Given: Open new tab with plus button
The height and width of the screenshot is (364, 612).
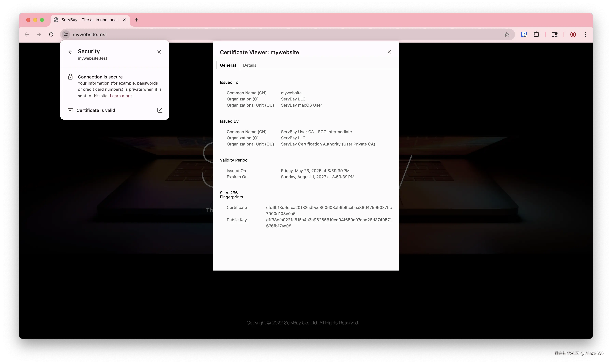Looking at the screenshot, I should coord(136,20).
